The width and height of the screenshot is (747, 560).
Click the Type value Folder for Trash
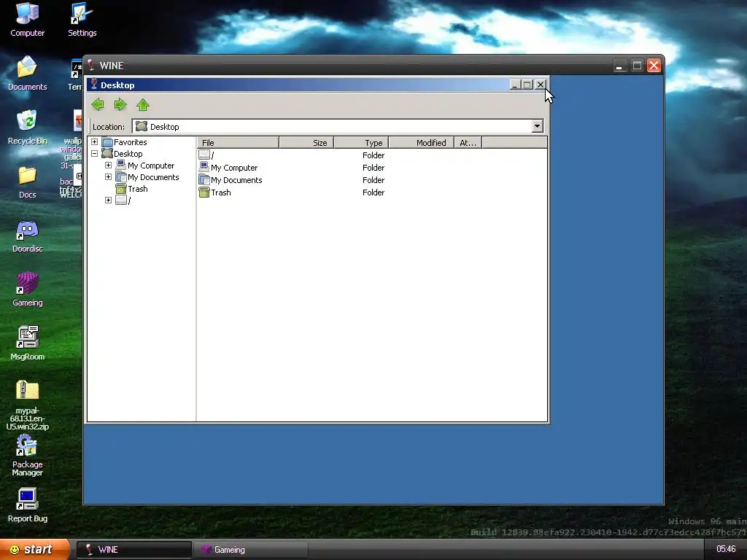click(x=373, y=192)
